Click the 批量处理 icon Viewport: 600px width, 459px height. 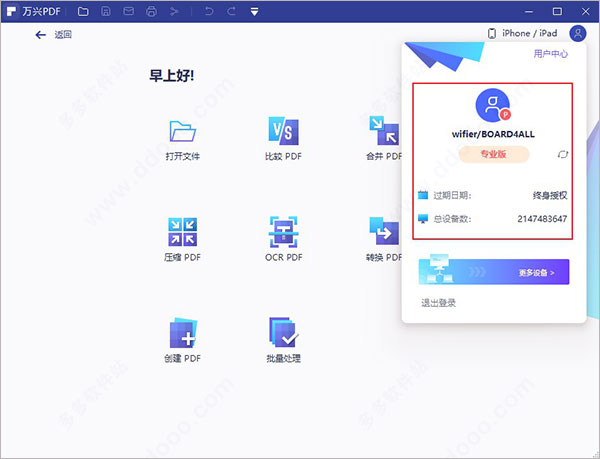coord(284,332)
